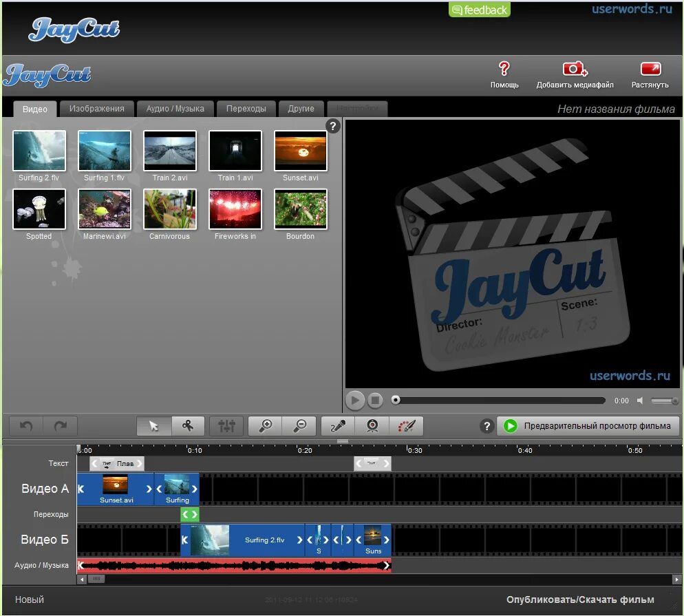Select the scissors cut tool
The image size is (684, 616).
pyautogui.click(x=188, y=426)
